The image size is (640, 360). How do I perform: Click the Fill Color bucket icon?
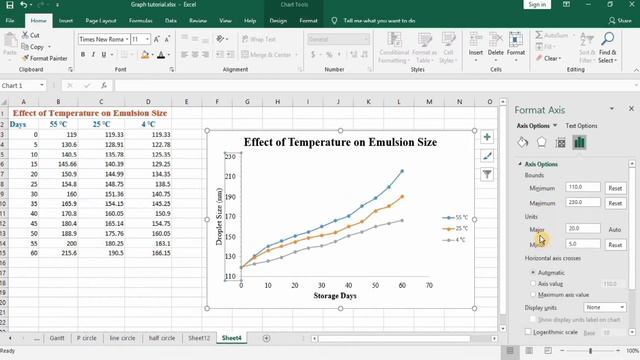click(145, 54)
